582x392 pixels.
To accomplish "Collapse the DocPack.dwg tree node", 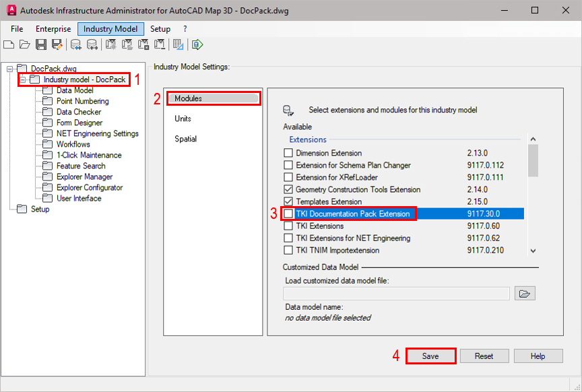I will tap(10, 69).
